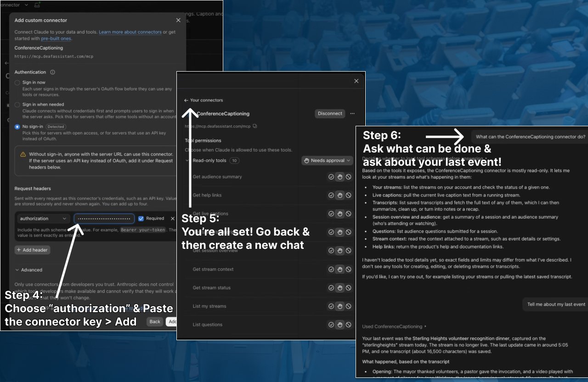Set Get help links to needs approval
The width and height of the screenshot is (588, 382).
point(340,195)
